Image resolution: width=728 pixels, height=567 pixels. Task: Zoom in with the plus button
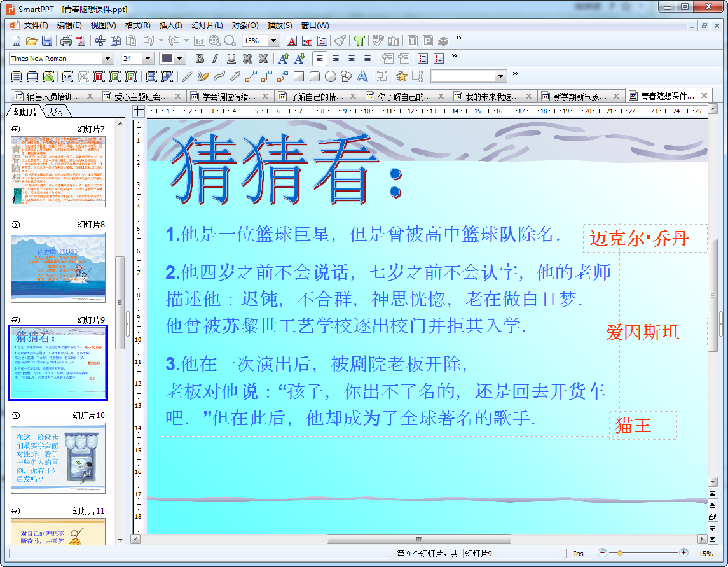tap(683, 553)
